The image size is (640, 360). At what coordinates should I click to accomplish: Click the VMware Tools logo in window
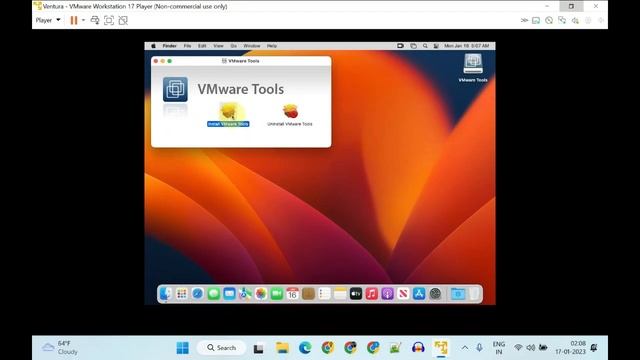pos(175,89)
